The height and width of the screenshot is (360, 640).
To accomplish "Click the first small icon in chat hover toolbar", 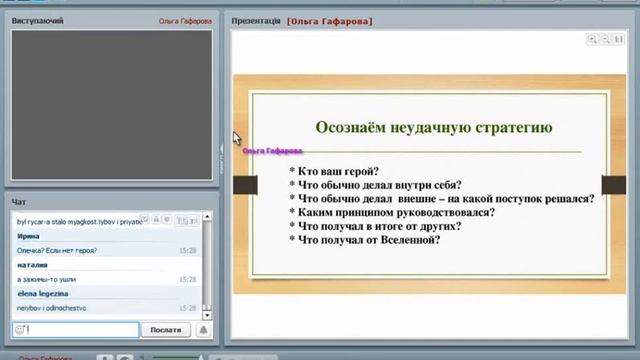I will 144,220.
